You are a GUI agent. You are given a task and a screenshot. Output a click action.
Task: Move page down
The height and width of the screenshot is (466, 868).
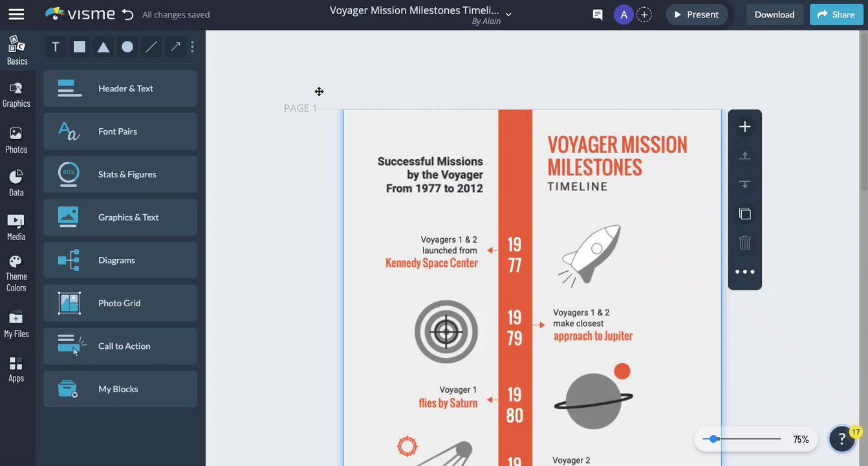tap(745, 184)
